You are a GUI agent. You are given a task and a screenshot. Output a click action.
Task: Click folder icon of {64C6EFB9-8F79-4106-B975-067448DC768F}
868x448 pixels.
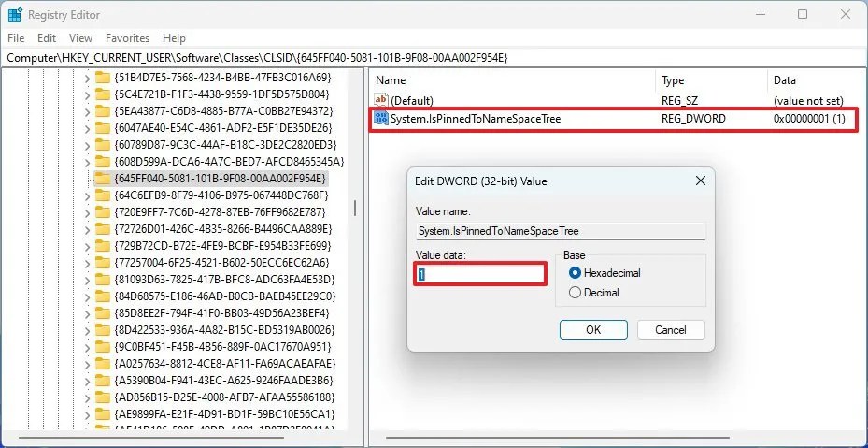[103, 195]
